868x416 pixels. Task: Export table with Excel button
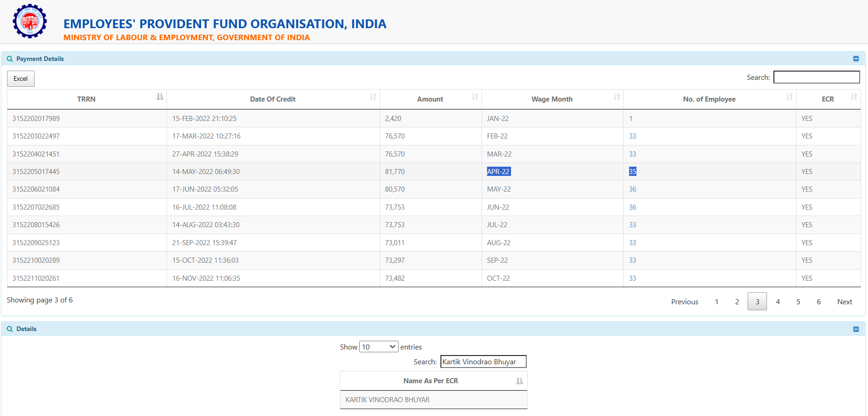[x=21, y=78]
